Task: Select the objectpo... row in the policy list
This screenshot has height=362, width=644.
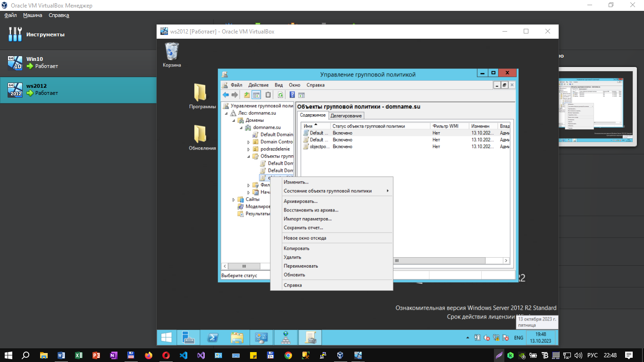Action: point(406,147)
